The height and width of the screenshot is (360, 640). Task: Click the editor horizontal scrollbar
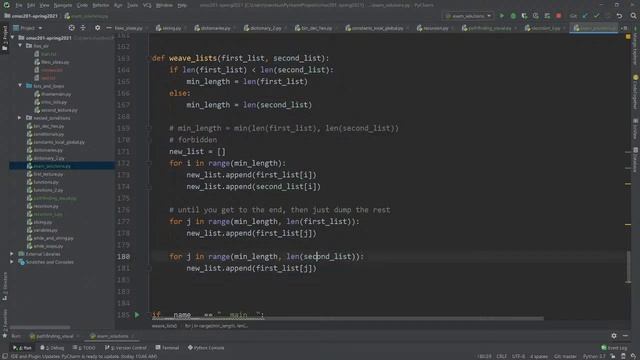coord(348,318)
